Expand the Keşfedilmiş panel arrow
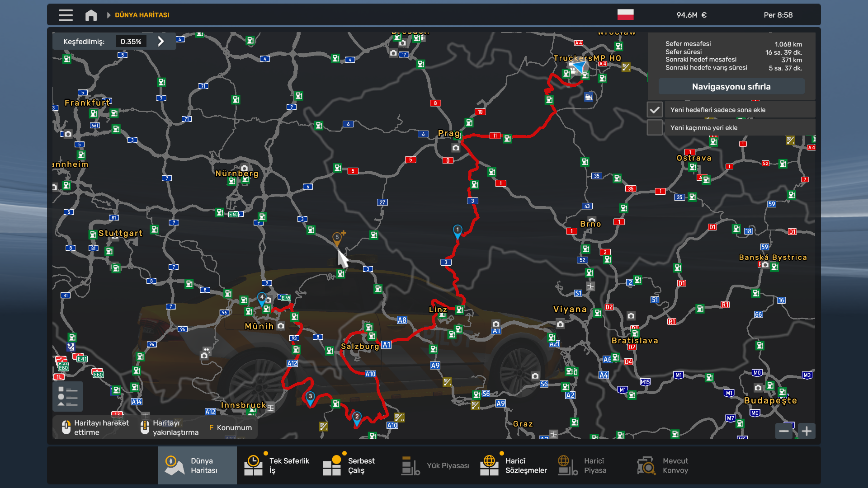868x488 pixels. [x=161, y=42]
